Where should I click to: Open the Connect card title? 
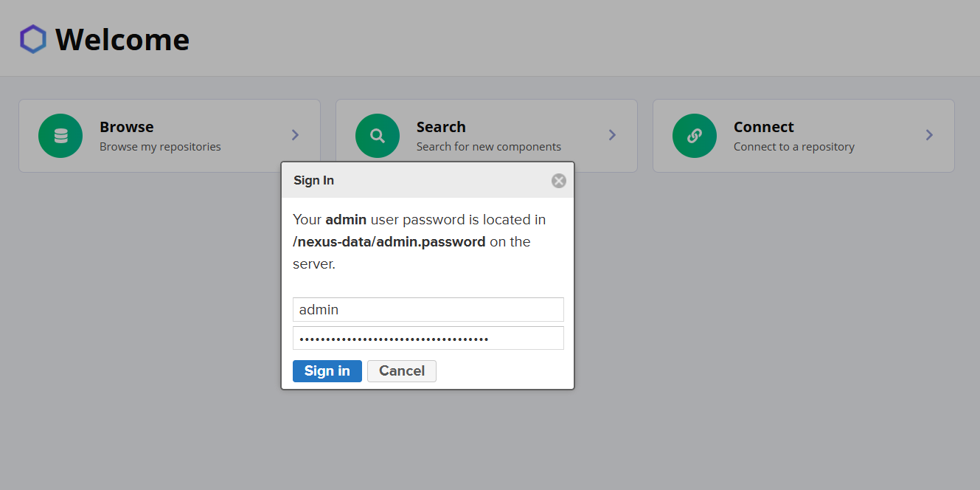tap(764, 127)
